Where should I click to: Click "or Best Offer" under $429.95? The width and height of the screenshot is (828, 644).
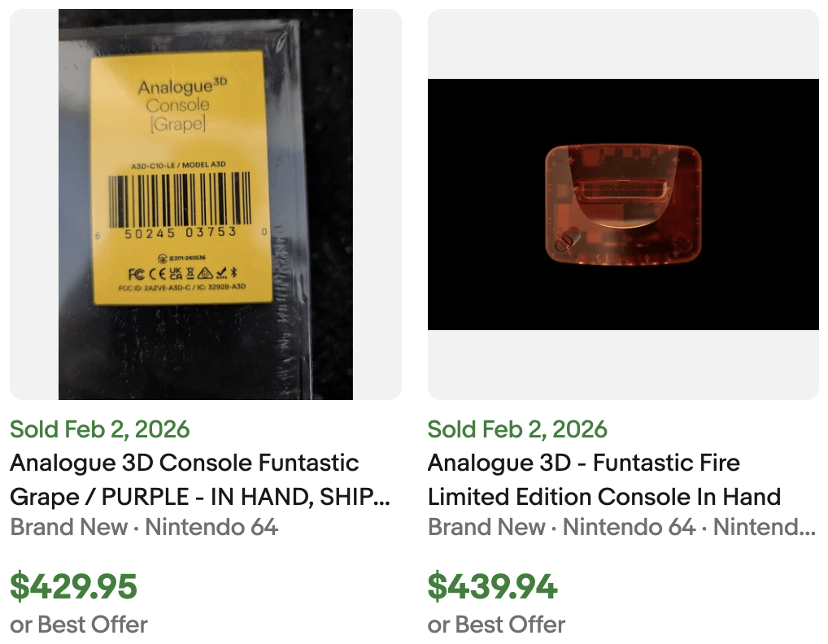coord(79,624)
